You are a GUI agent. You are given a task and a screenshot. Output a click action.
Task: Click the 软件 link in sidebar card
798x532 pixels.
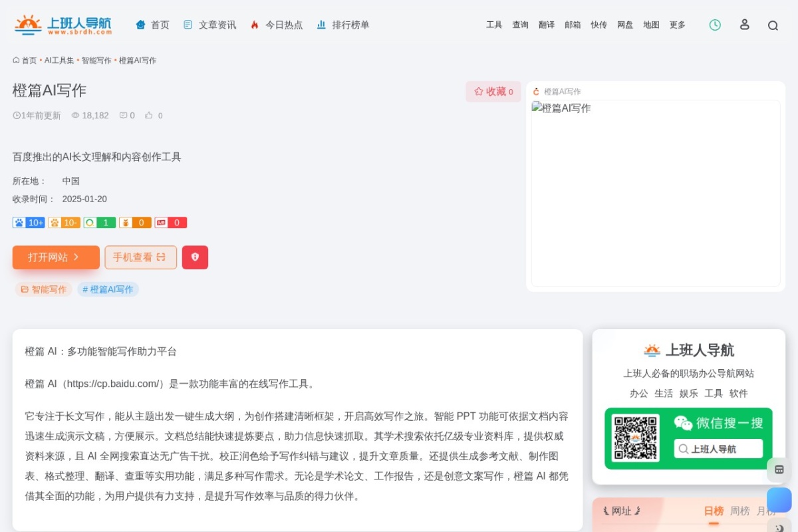739,393
